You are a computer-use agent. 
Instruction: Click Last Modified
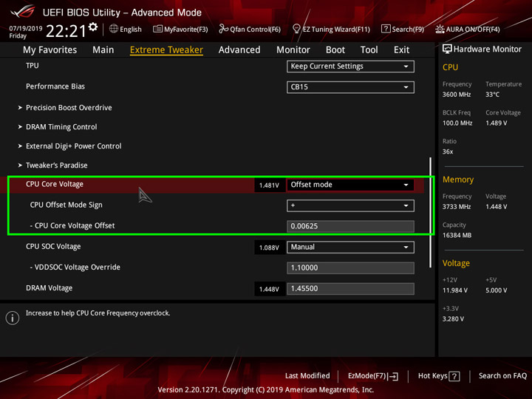[x=307, y=376]
